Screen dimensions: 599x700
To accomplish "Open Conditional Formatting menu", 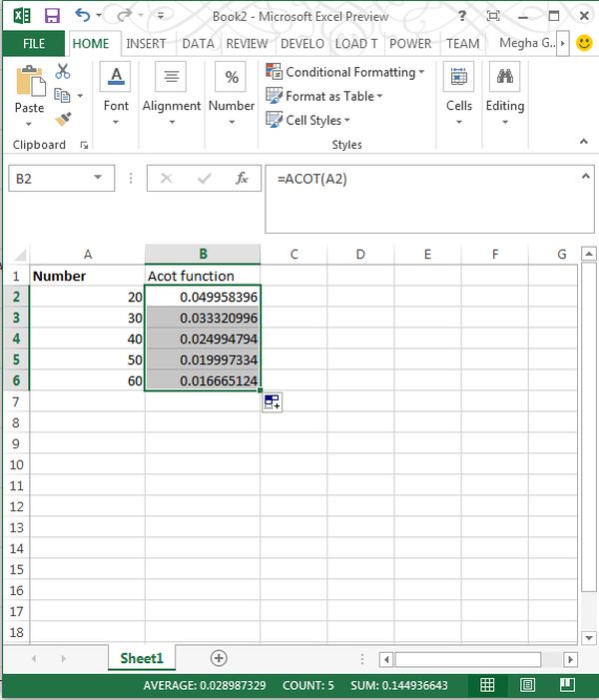I will tap(345, 72).
